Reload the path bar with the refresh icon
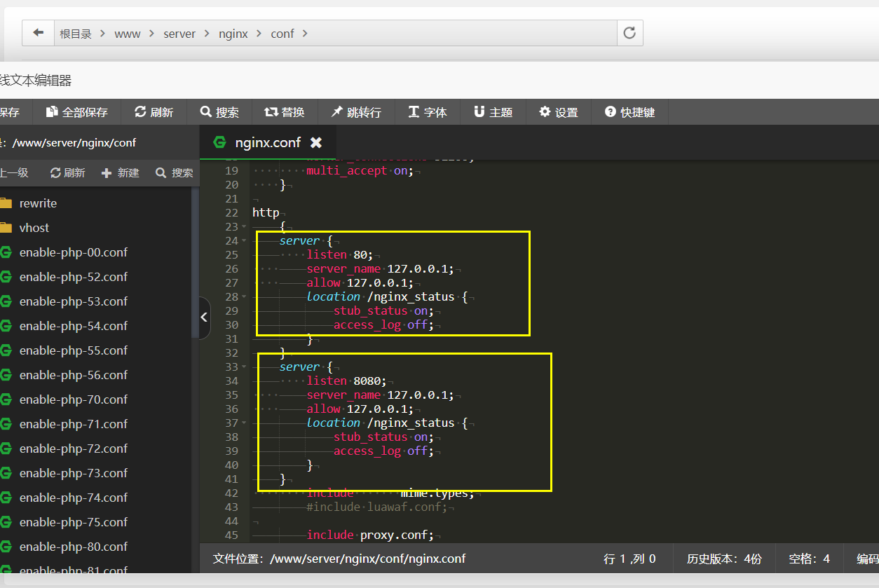Viewport: 879px width, 588px height. [629, 33]
